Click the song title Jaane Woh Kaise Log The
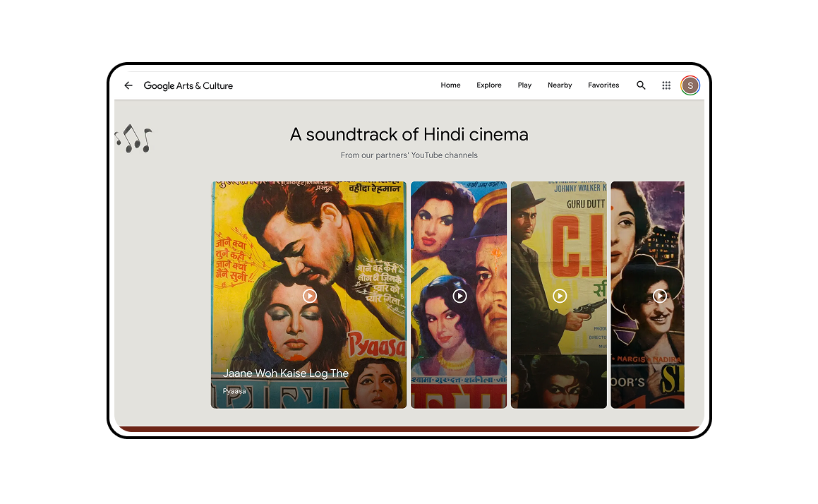The height and width of the screenshot is (504, 818). coord(286,373)
